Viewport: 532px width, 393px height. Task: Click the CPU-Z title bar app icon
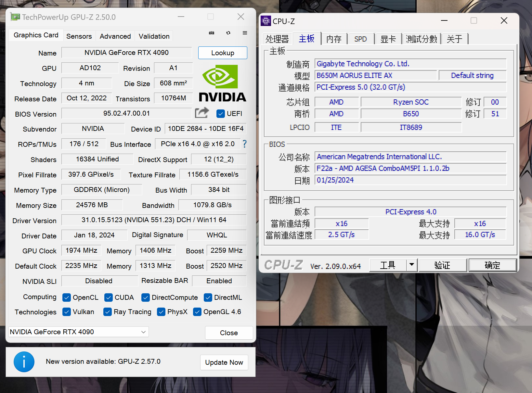coord(266,21)
